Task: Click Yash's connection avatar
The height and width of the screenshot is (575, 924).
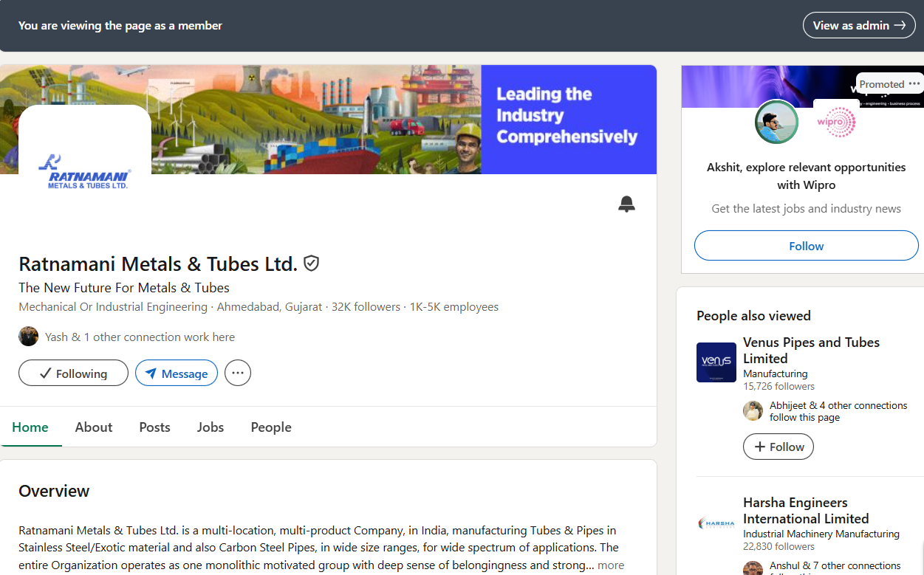Action: click(28, 337)
